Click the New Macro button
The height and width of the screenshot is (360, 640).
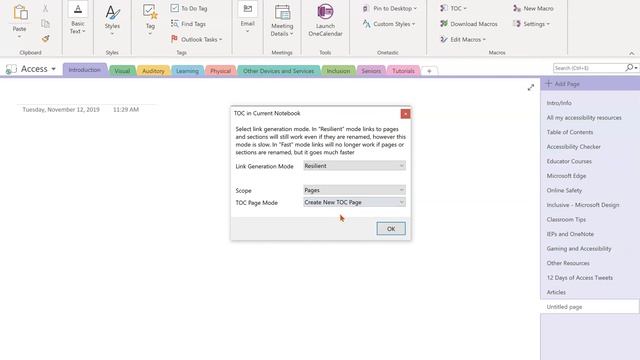533,8
